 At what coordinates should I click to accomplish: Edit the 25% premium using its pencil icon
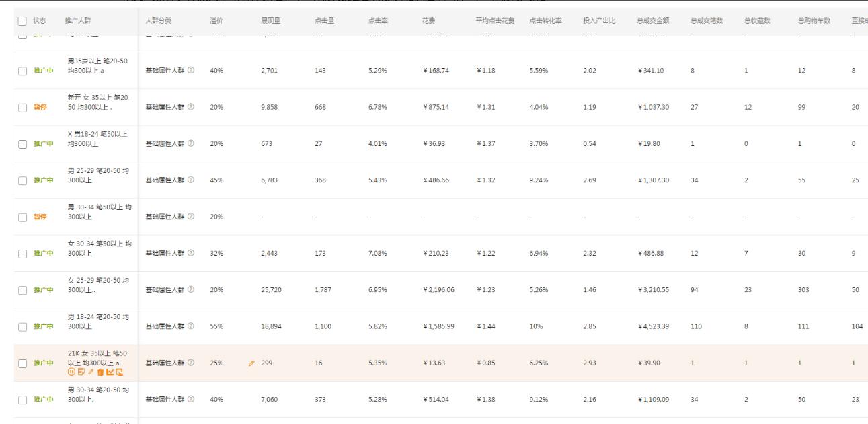[x=251, y=363]
